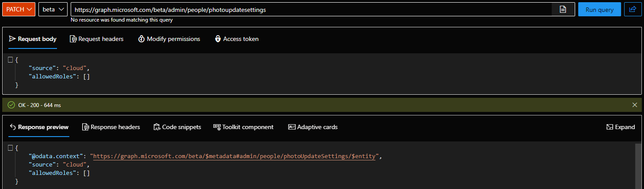The width and height of the screenshot is (644, 189).
Task: Switch to Response headers tab
Action: (111, 127)
